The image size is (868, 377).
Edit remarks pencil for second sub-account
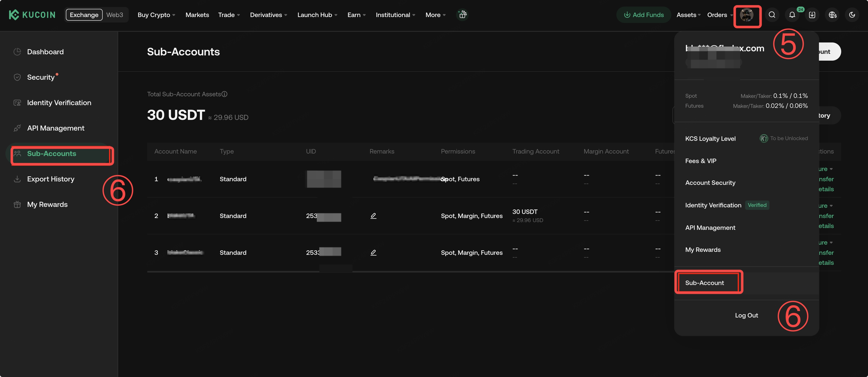pyautogui.click(x=373, y=216)
